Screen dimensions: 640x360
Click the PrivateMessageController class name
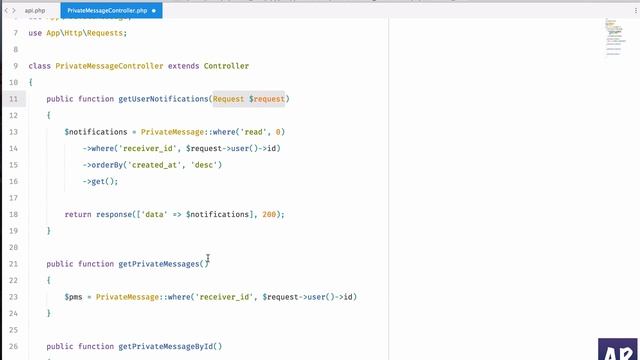tap(109, 66)
